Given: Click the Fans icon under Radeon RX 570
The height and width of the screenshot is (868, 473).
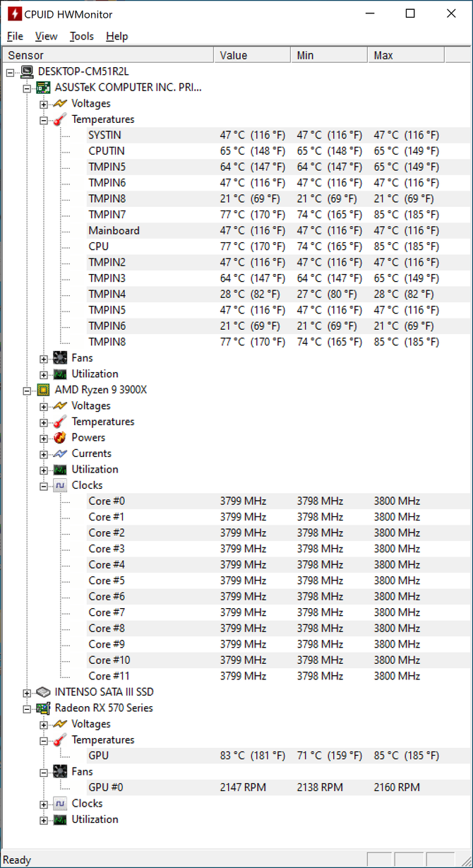Looking at the screenshot, I should pyautogui.click(x=60, y=771).
